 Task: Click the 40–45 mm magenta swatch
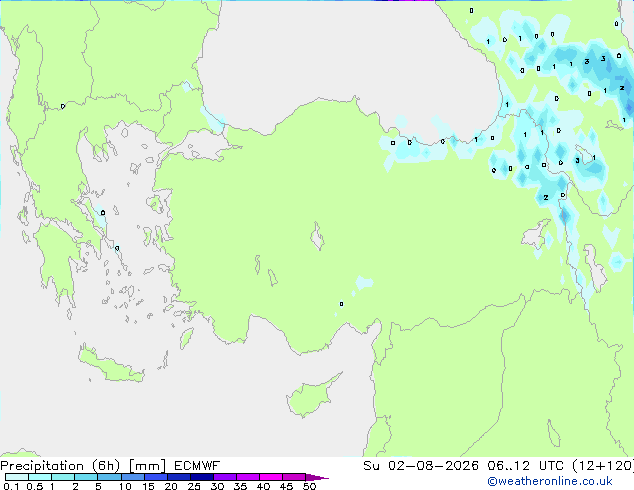(271, 477)
